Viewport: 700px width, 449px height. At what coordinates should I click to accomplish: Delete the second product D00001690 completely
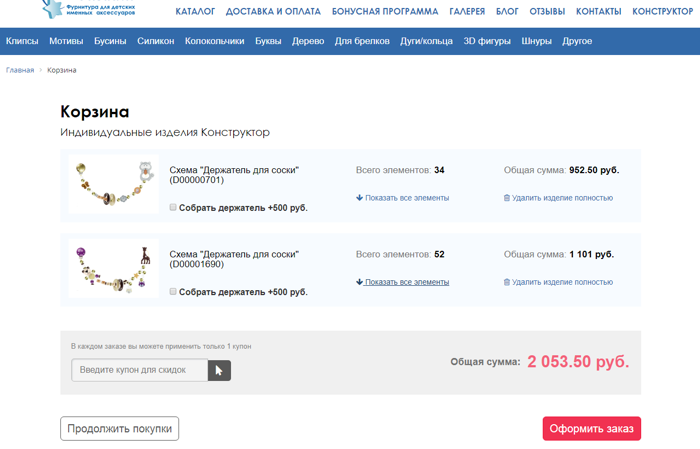click(558, 282)
